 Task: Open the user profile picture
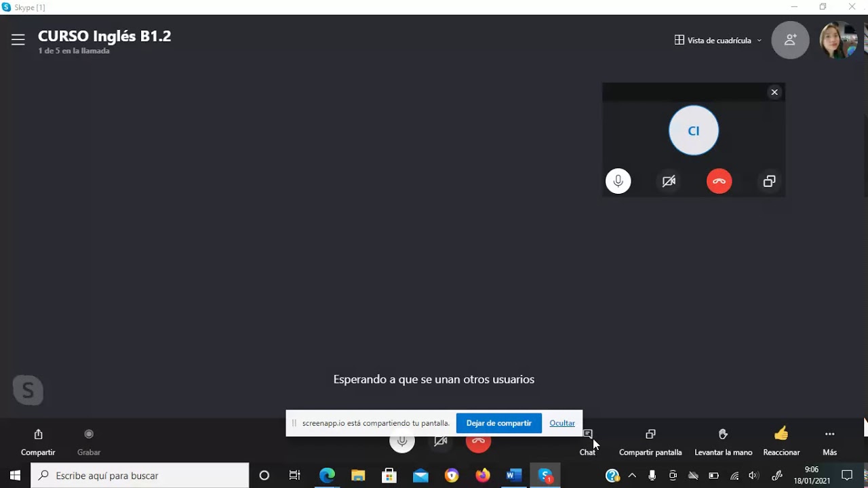pyautogui.click(x=839, y=40)
